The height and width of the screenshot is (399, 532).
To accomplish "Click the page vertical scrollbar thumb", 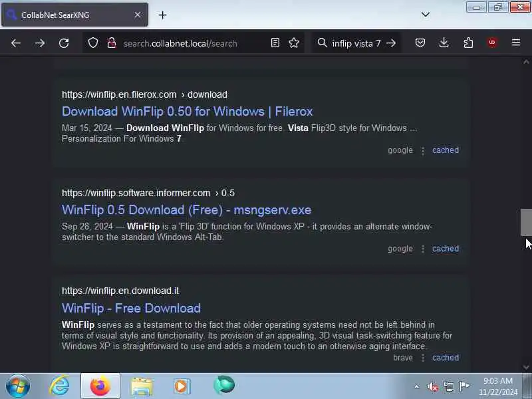I will point(526,223).
